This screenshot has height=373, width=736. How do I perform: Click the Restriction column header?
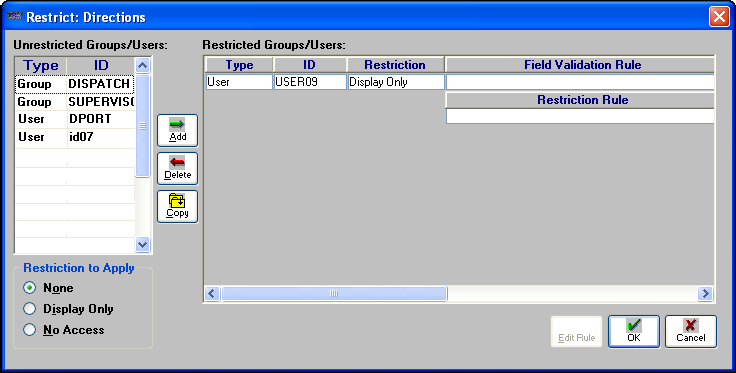point(395,65)
